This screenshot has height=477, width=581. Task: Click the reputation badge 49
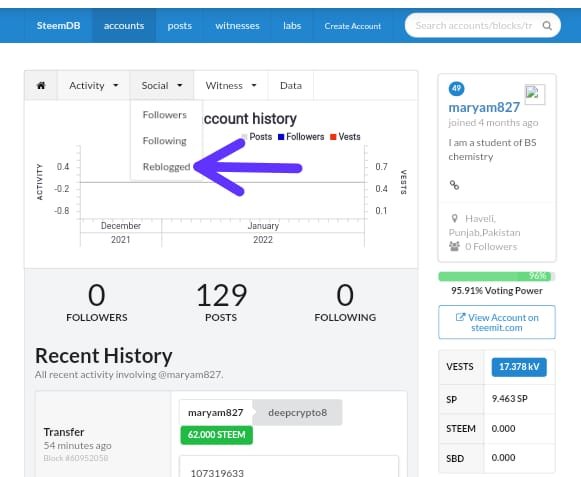456,89
